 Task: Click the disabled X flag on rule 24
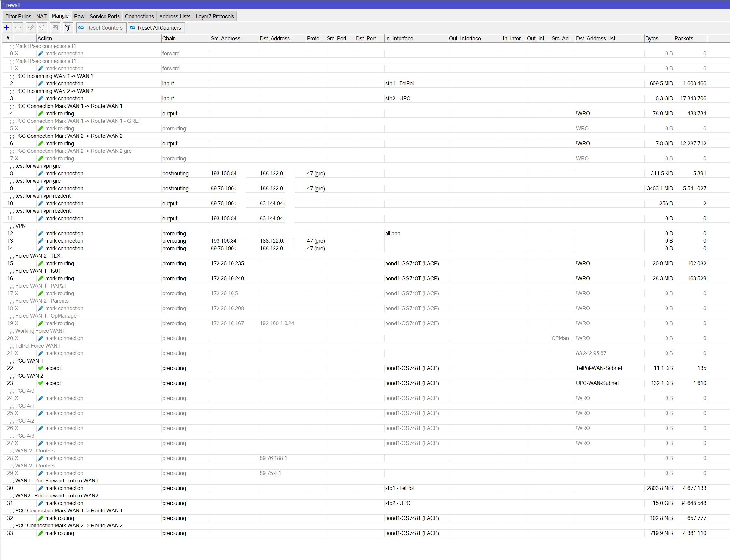[x=16, y=398]
